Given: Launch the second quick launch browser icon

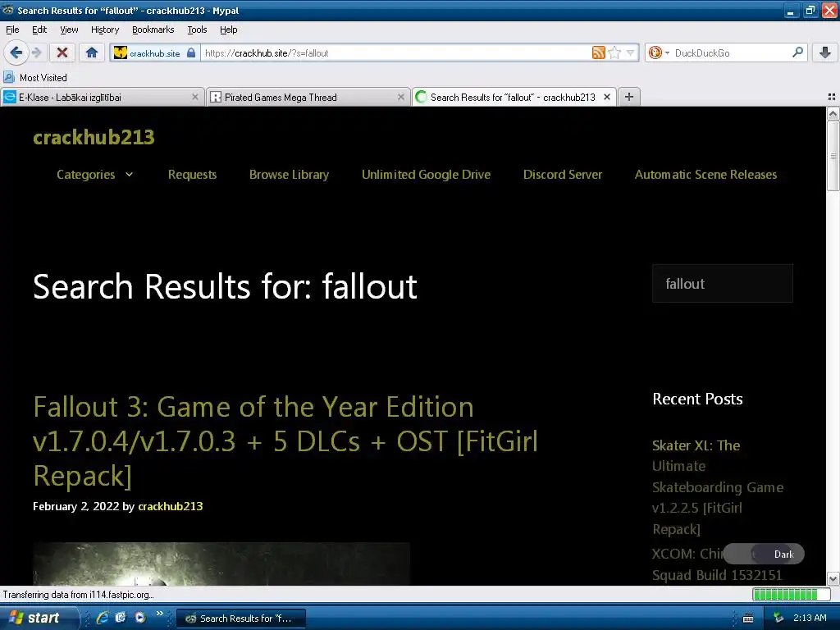Looking at the screenshot, I should point(121,618).
